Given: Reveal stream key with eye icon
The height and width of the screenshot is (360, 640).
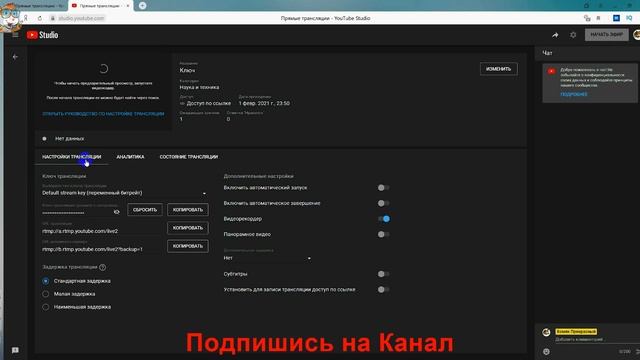Looking at the screenshot, I should pos(116,212).
